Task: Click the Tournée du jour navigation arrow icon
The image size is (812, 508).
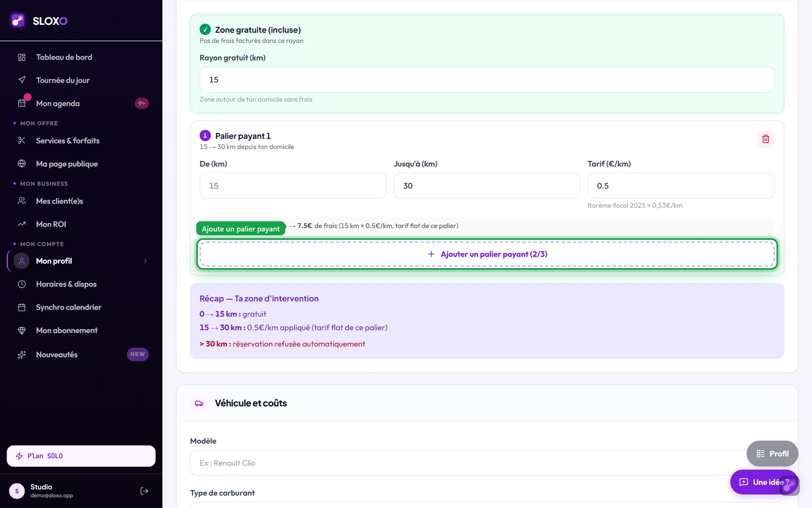Action: 22,80
